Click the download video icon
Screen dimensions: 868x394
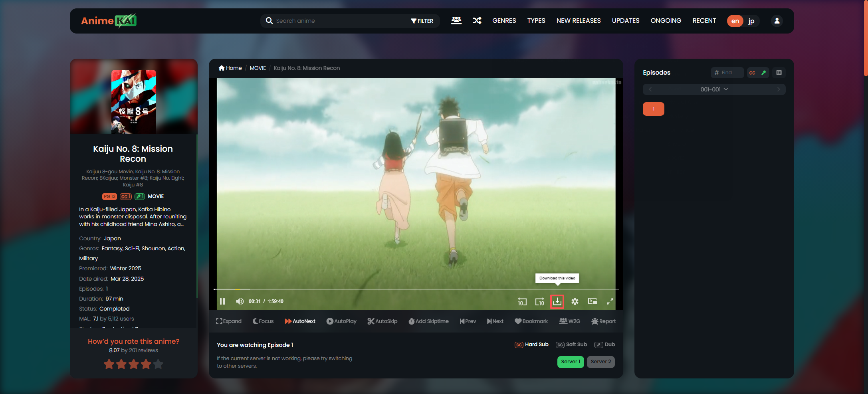(x=557, y=301)
